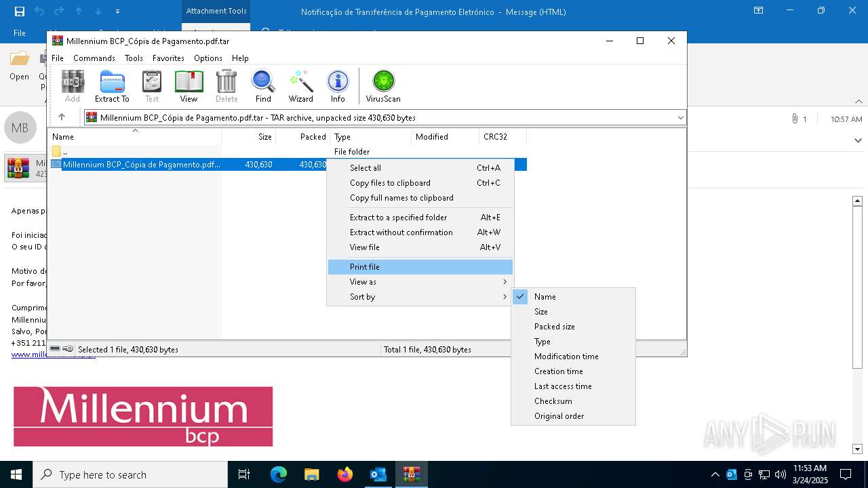The image size is (868, 488).
Task: Sort files by Checksum
Action: pyautogui.click(x=573, y=401)
